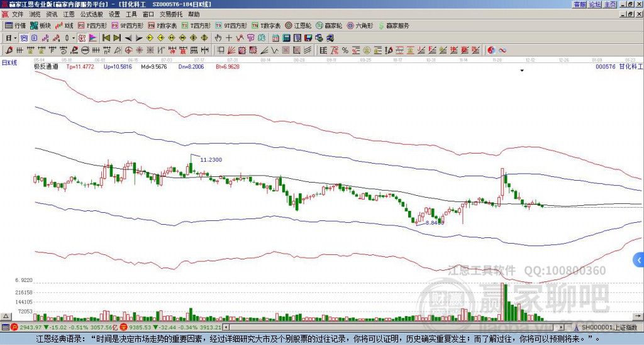Select the gold 金 circle tool
644x345 pixels.
367,50
